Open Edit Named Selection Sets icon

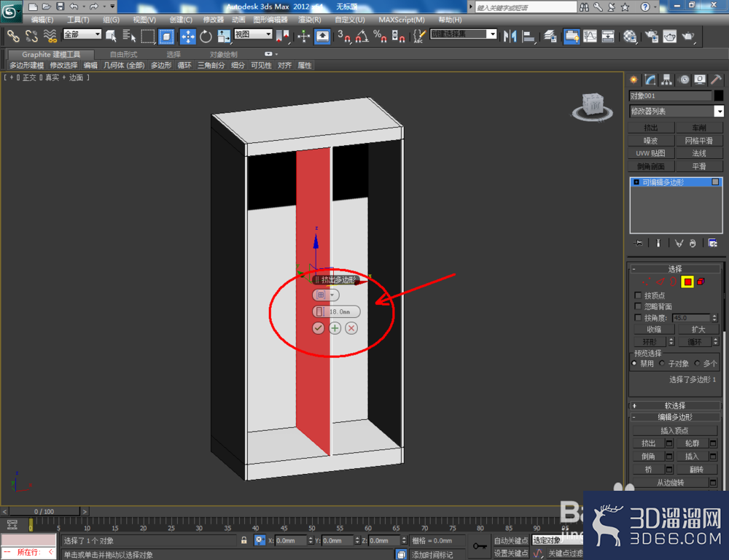(x=419, y=36)
